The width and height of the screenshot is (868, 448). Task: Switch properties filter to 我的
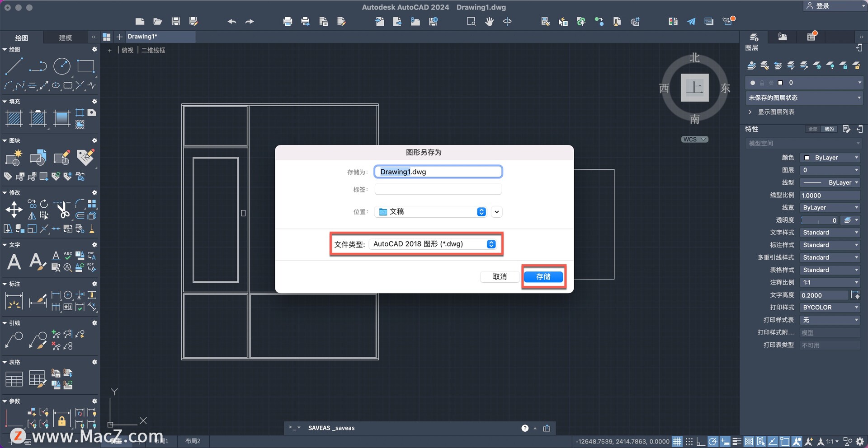[829, 129]
